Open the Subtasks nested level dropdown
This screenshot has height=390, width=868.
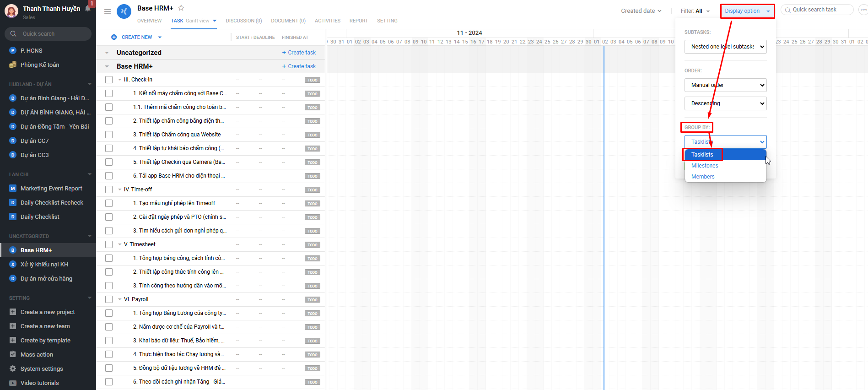pos(725,47)
